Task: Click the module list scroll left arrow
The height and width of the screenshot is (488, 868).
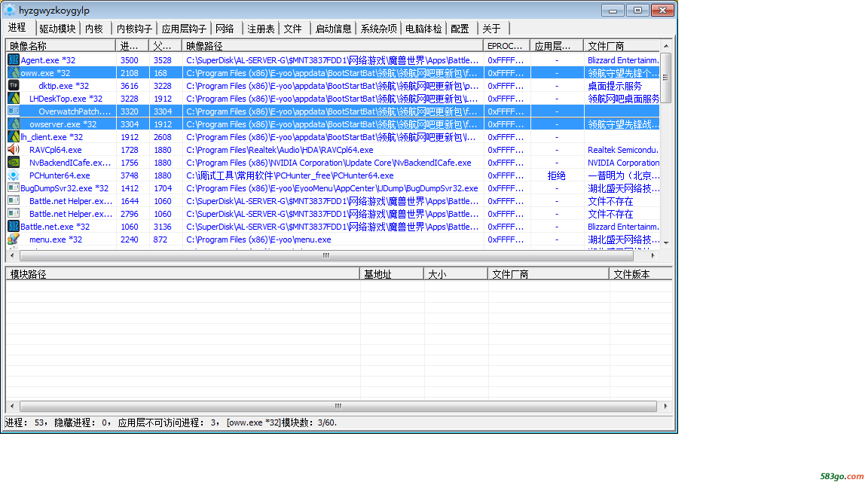Action: [12, 406]
